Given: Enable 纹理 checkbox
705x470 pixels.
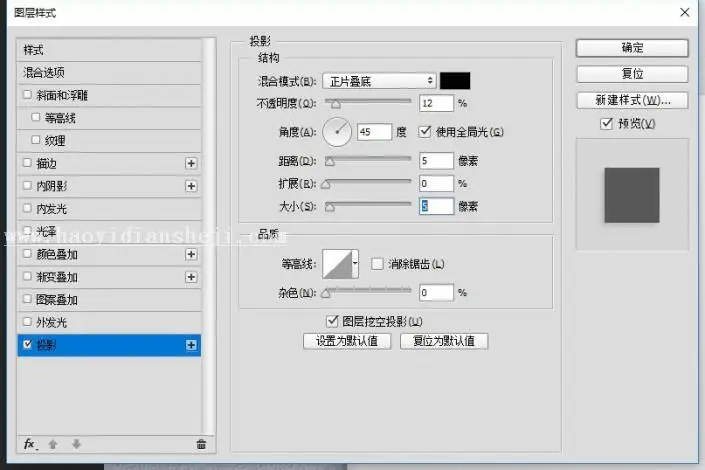Looking at the screenshot, I should click(36, 140).
